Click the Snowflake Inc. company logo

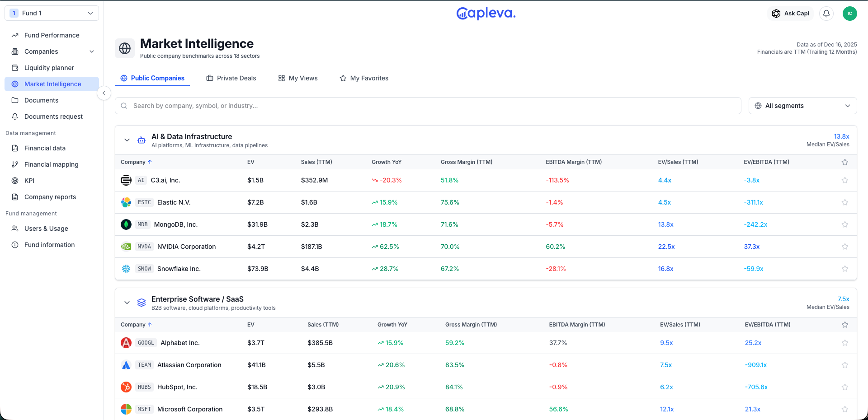click(x=126, y=269)
